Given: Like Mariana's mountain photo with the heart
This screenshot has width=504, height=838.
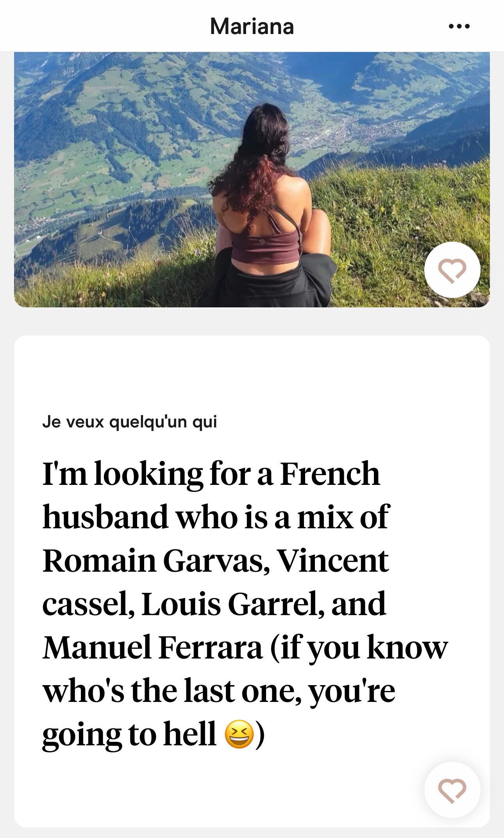Looking at the screenshot, I should click(x=452, y=270).
